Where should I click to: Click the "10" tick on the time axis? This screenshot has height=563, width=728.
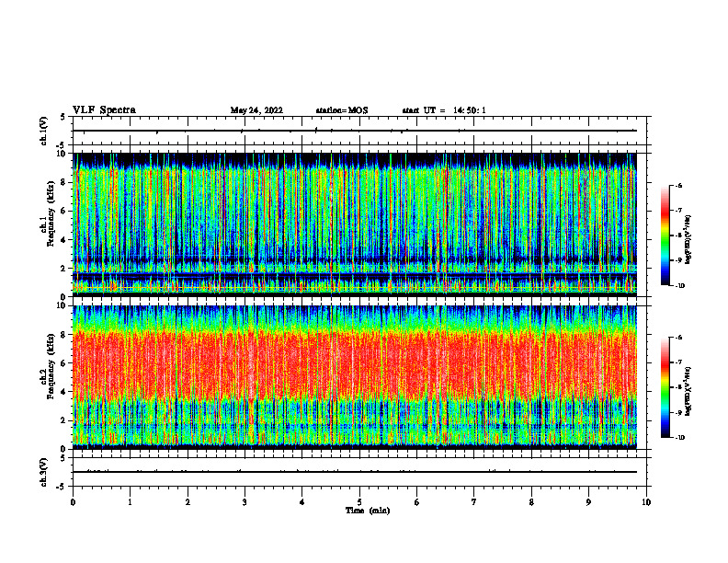point(646,502)
